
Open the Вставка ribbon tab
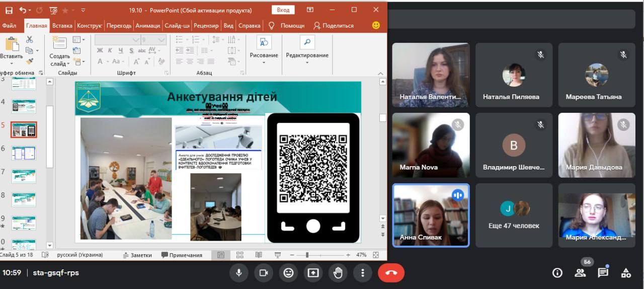[x=62, y=26]
